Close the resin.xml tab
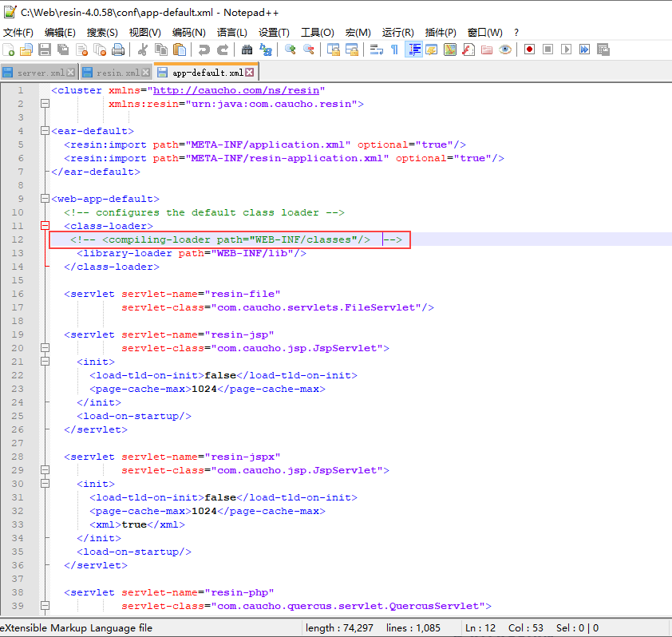The width and height of the screenshot is (672, 637). [x=146, y=73]
